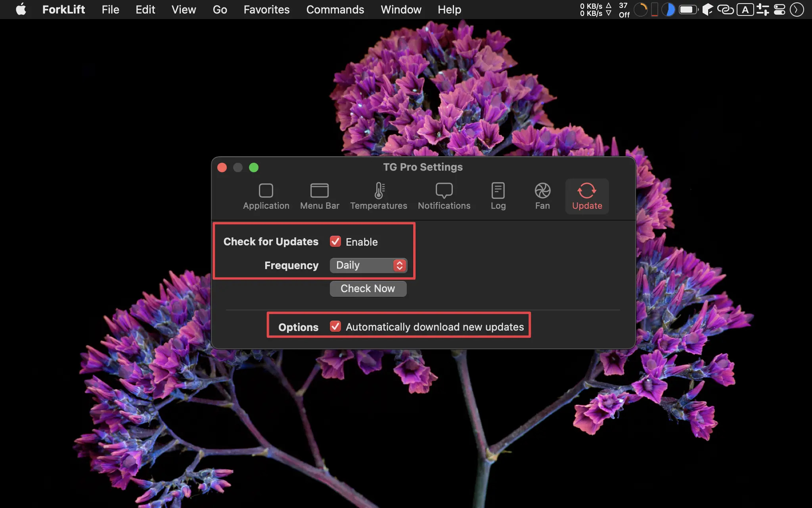The width and height of the screenshot is (812, 508).
Task: Click the blue pie chart indicator
Action: (668, 10)
